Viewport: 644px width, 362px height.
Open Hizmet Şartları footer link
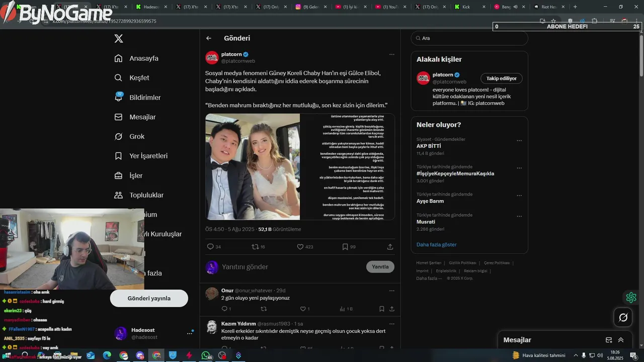[x=429, y=263]
